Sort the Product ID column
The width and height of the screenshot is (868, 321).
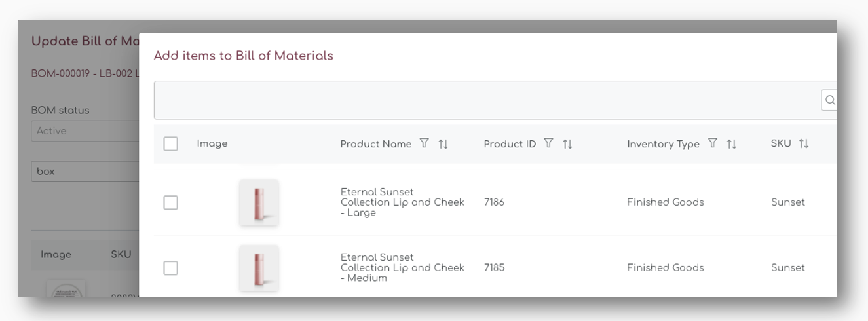pos(568,144)
